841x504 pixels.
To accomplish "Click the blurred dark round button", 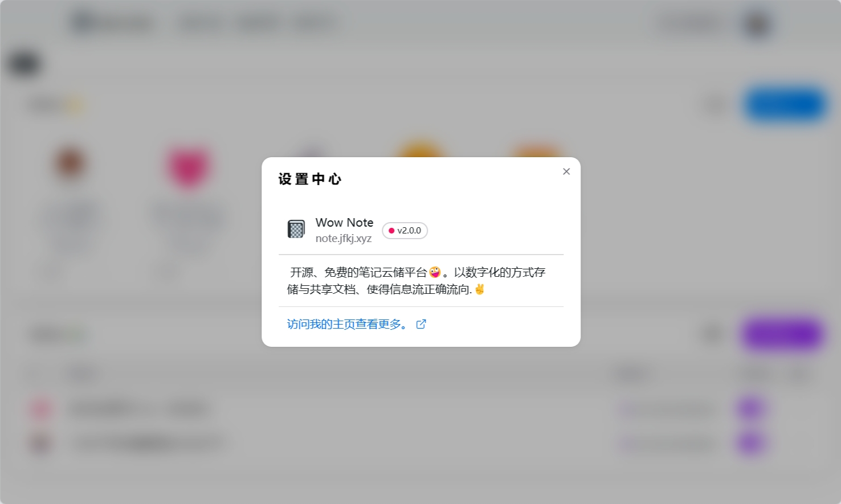I will pos(24,63).
